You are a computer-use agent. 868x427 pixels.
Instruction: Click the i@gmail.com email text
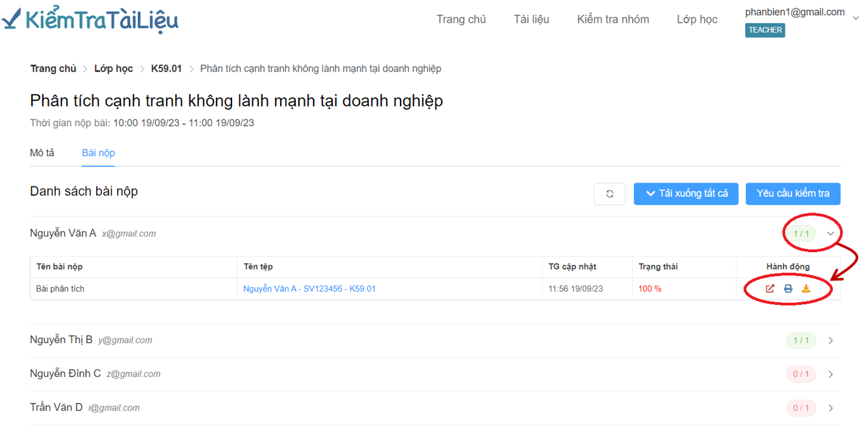click(114, 408)
